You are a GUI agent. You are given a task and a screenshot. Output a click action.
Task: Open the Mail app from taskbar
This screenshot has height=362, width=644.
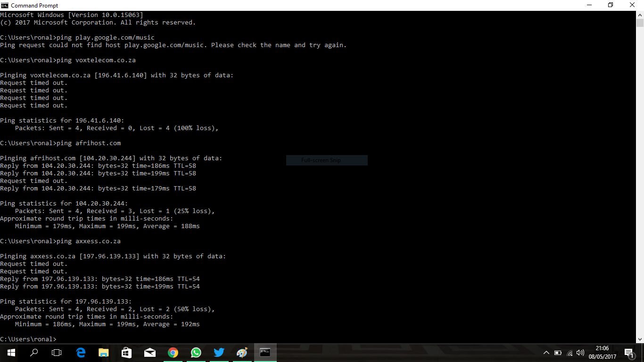[x=150, y=353]
